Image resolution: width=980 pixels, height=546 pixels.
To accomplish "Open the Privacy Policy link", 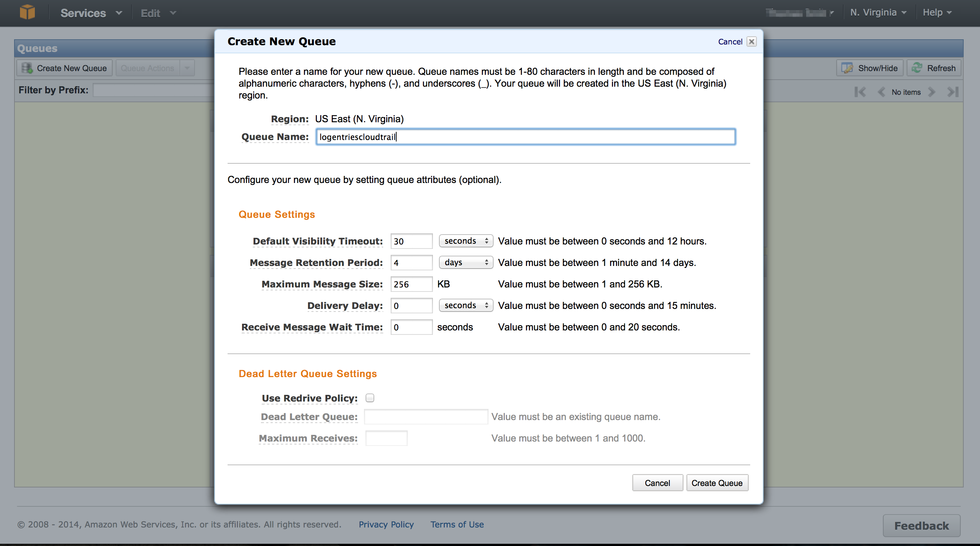I will [x=386, y=524].
